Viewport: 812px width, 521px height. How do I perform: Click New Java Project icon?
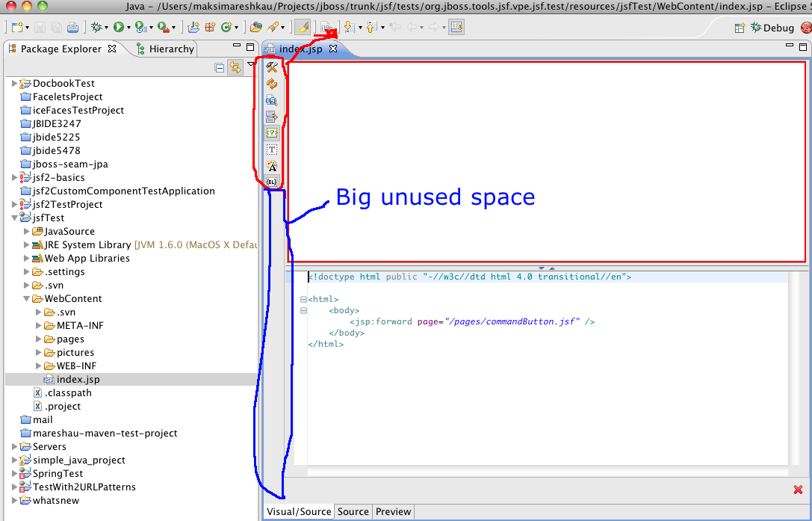tap(193, 27)
